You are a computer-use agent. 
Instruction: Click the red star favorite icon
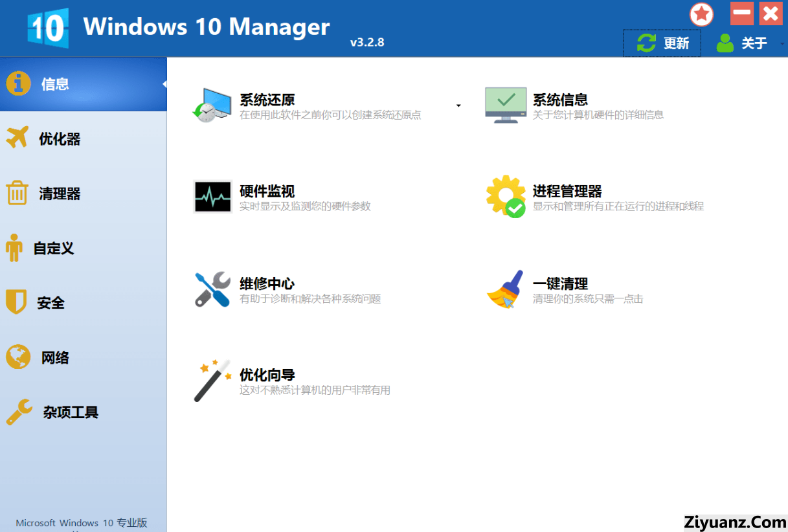point(701,14)
